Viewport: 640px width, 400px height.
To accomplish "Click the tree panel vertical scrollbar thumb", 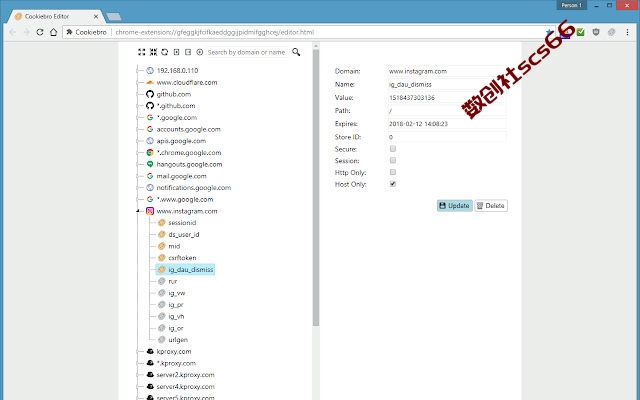I will click(316, 188).
